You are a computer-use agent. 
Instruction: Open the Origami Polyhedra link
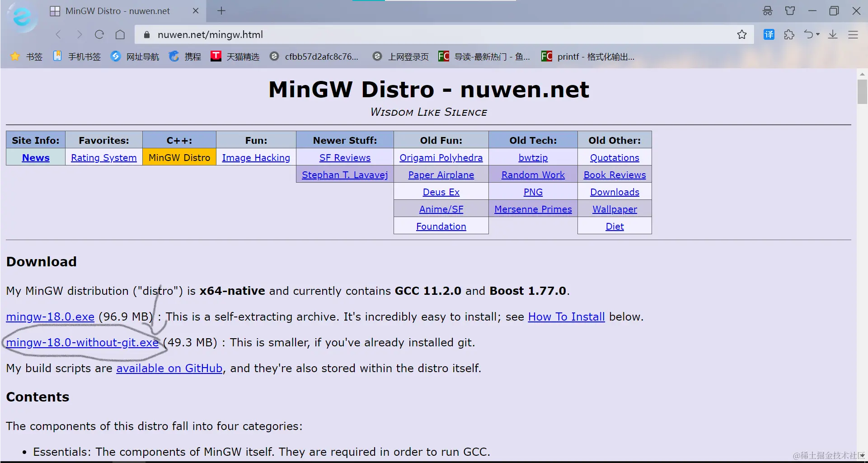pos(441,158)
